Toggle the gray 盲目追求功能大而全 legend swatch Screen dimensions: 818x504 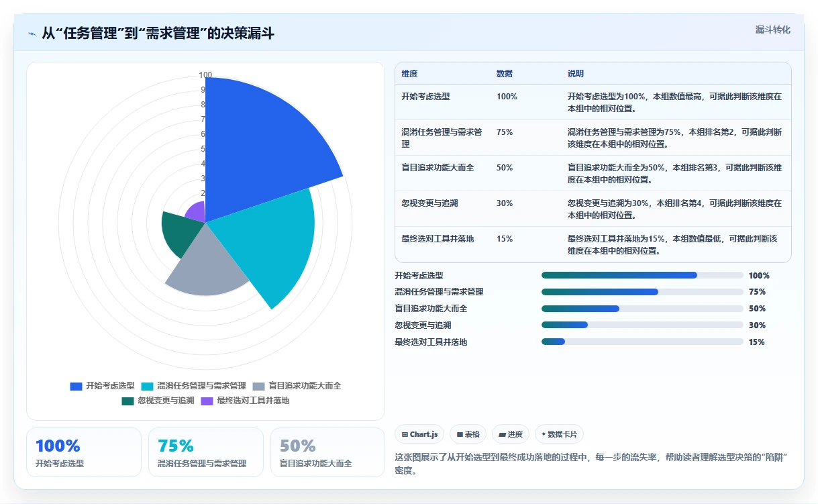point(259,386)
